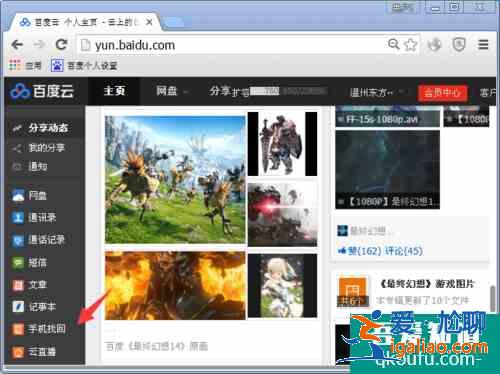Click the globe extension icon in toolbar

click(x=434, y=44)
